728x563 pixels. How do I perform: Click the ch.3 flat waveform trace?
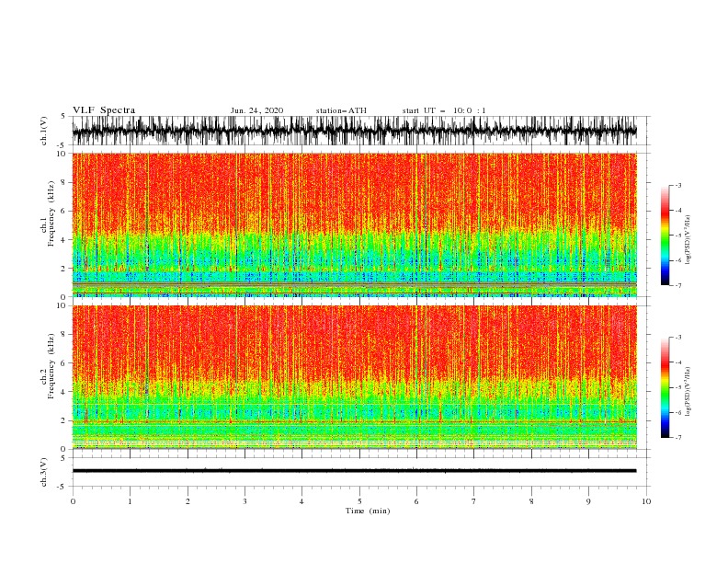pyautogui.click(x=354, y=471)
